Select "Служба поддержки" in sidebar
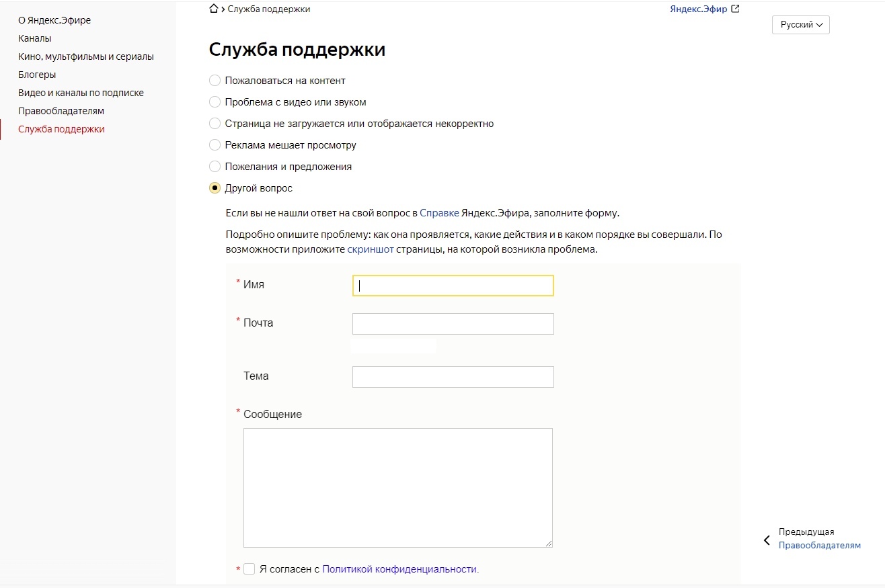This screenshot has width=885, height=588. tap(61, 129)
